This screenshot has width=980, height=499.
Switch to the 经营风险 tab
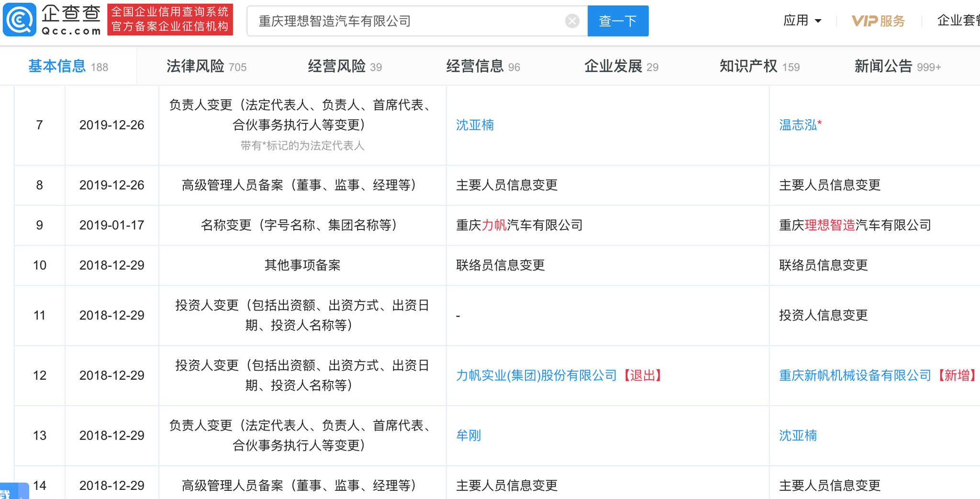(345, 67)
